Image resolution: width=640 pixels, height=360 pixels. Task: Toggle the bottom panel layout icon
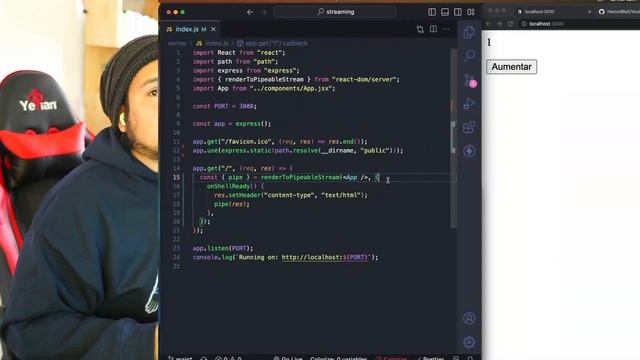click(445, 12)
